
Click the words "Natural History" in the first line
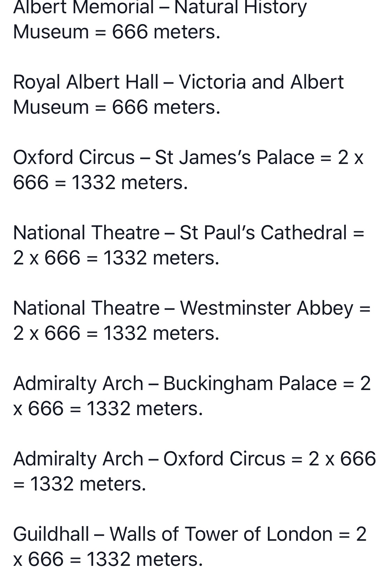tap(240, 7)
